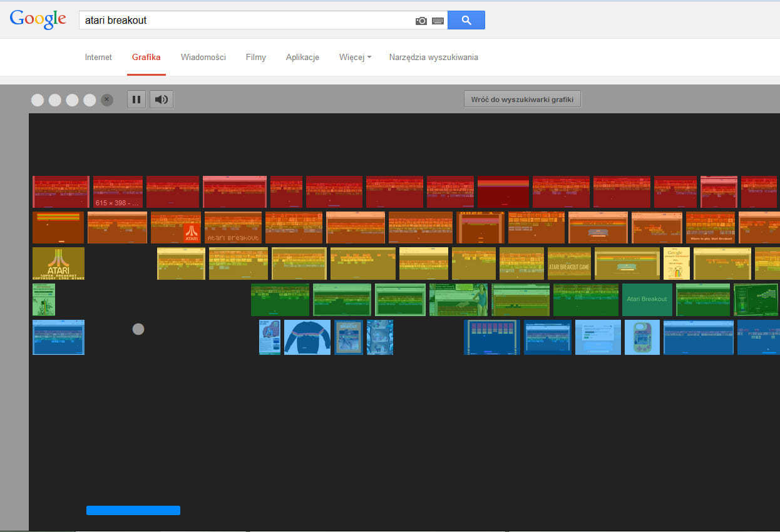780x532 pixels.
Task: Click the blue handheld console thumbnail
Action: [x=642, y=337]
